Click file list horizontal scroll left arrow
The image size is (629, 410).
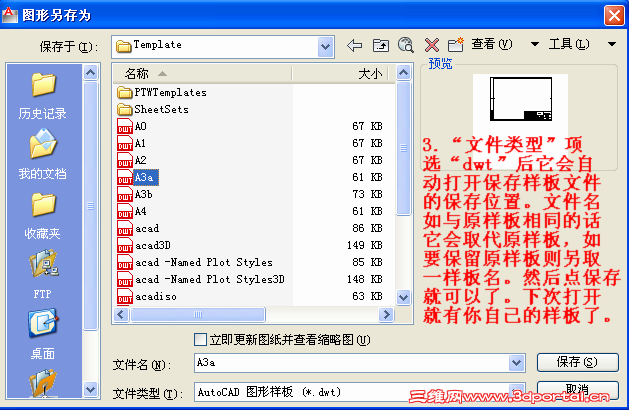(x=121, y=315)
